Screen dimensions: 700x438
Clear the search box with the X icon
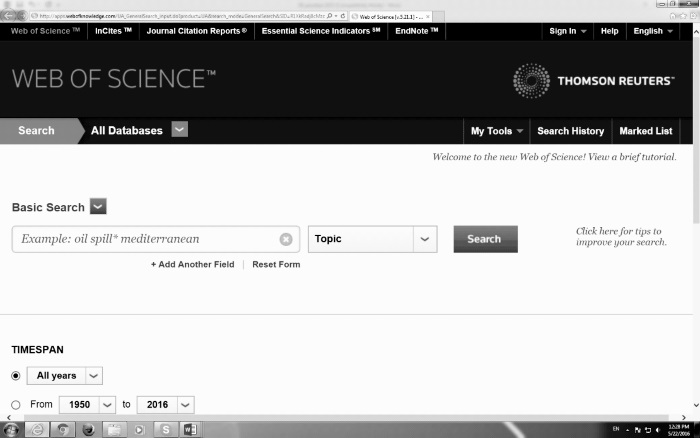[x=286, y=239]
